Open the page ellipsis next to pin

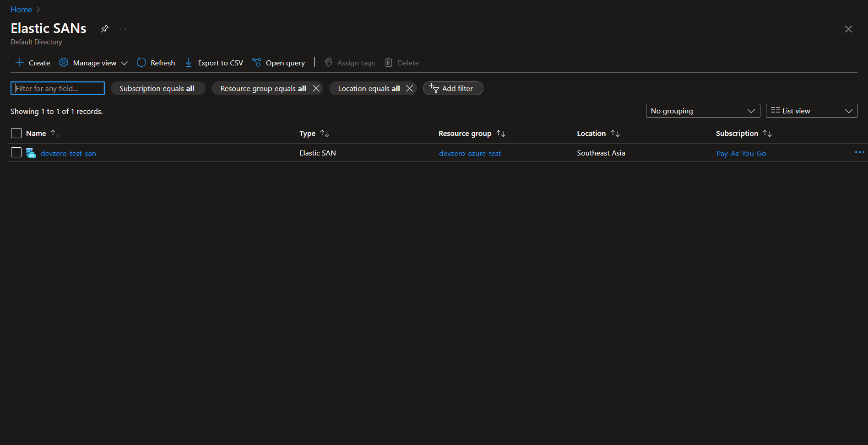122,28
